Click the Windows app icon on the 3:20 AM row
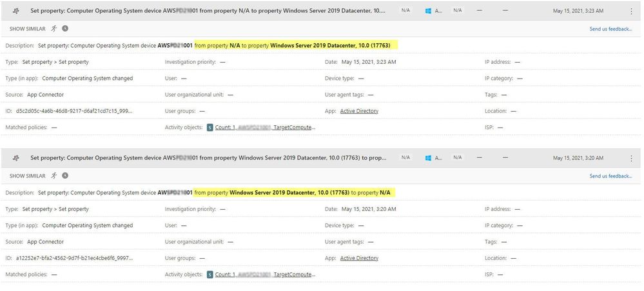This screenshot has height=291, width=644. 429,158
